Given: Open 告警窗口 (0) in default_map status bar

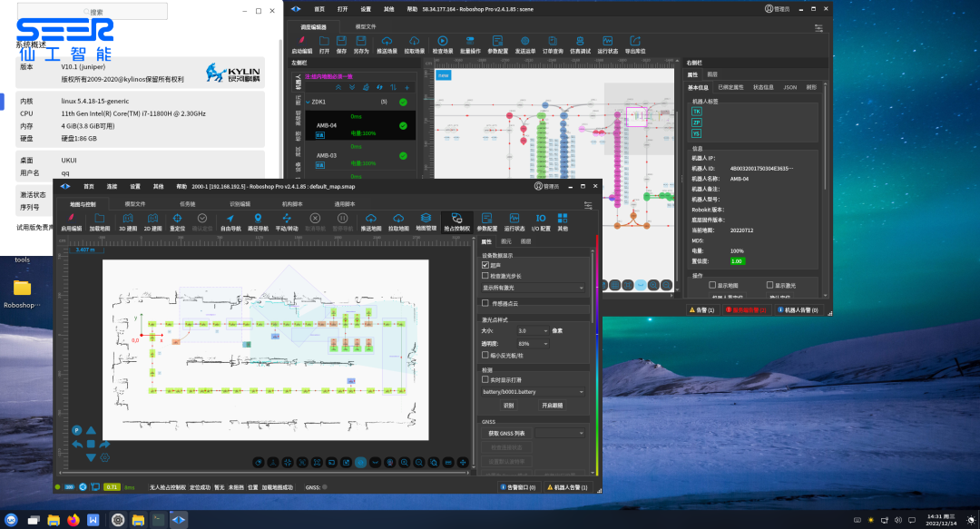Looking at the screenshot, I should 518,487.
